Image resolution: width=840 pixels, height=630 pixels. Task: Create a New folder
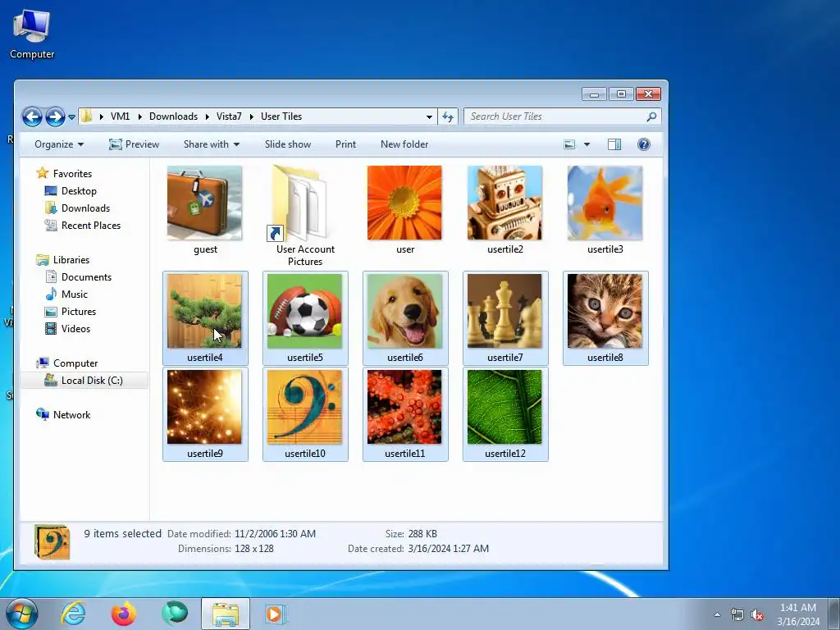(x=404, y=144)
